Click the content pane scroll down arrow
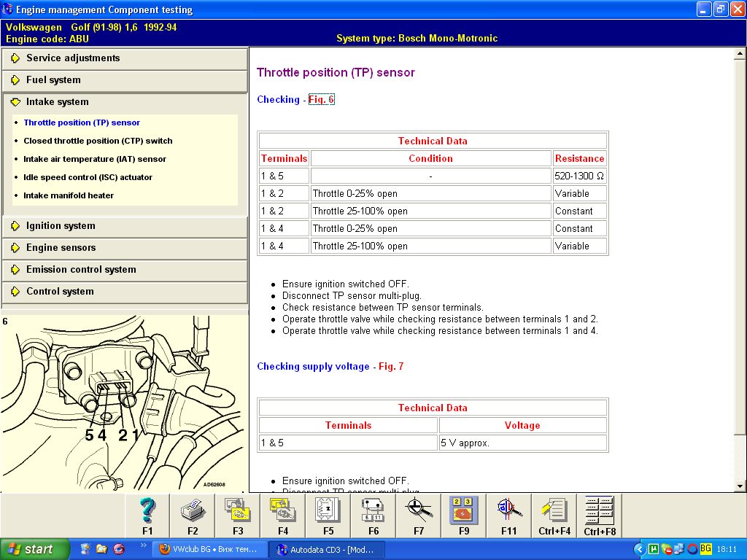The width and height of the screenshot is (747, 560). coord(740,486)
